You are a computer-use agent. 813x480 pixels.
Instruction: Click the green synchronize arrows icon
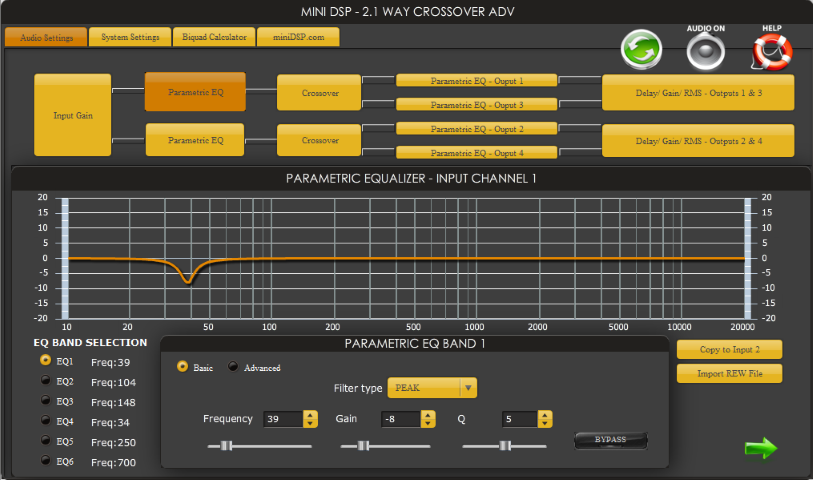(x=641, y=50)
